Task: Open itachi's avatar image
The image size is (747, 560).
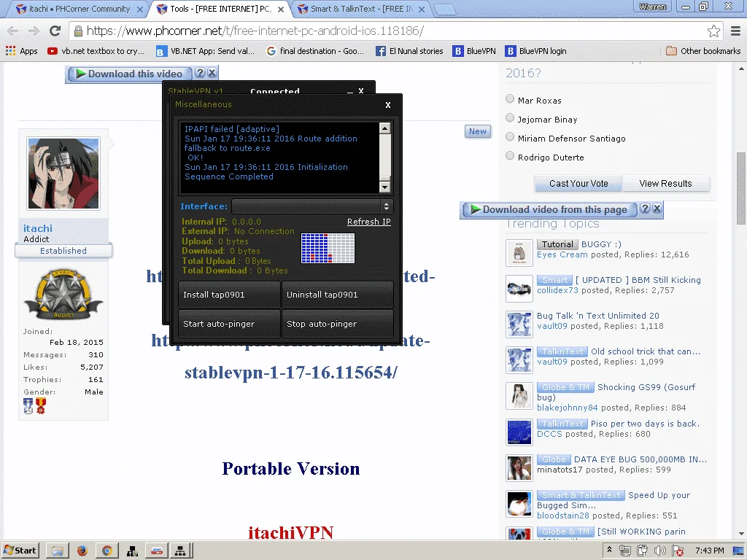Action: (63, 174)
